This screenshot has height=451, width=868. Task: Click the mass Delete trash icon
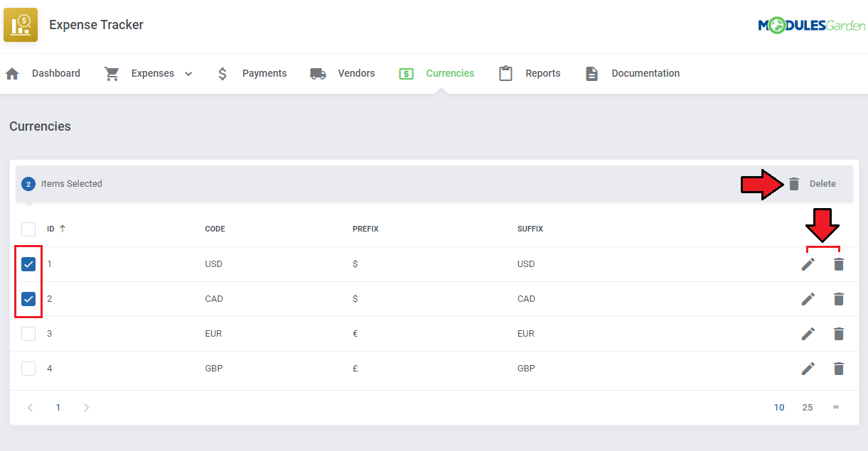click(x=794, y=184)
